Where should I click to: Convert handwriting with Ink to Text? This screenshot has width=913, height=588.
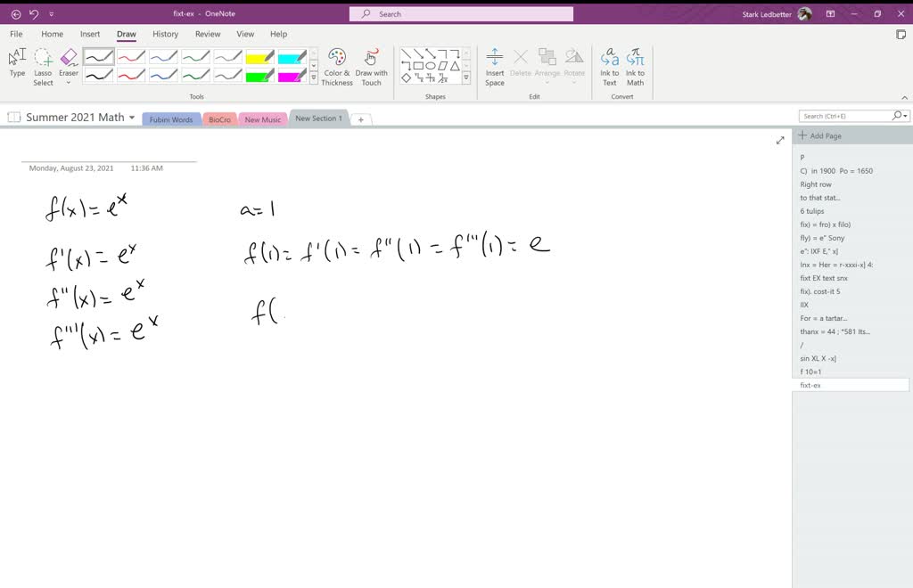point(609,64)
